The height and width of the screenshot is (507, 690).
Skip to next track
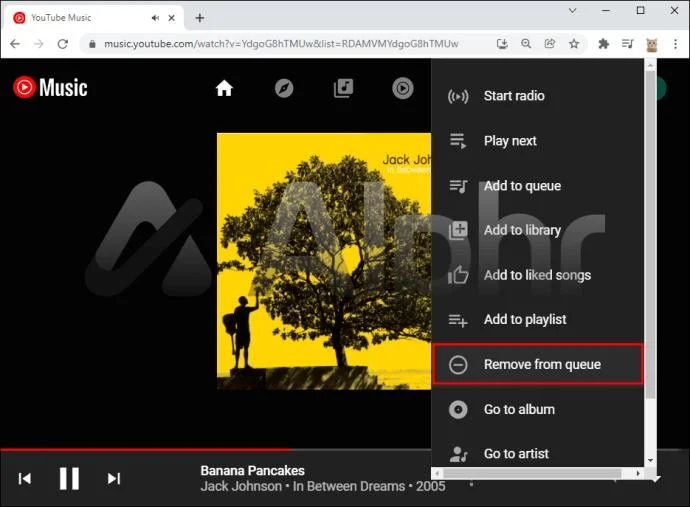coord(114,478)
